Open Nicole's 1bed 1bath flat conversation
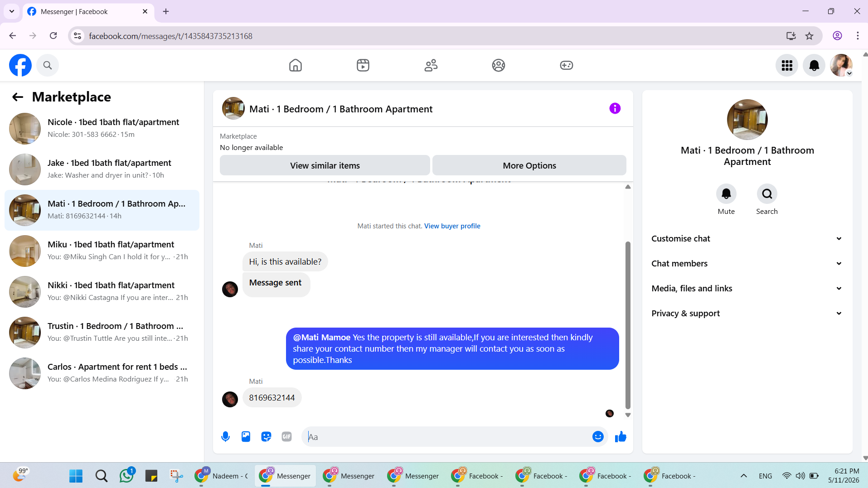Screen dimensions: 868x488 pos(102,129)
